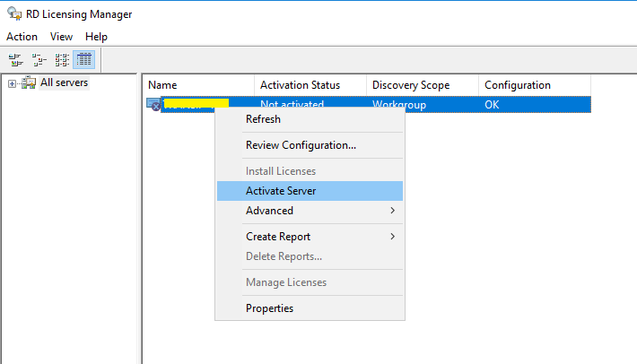The width and height of the screenshot is (637, 364).
Task: Open the View menu
Action: (61, 37)
